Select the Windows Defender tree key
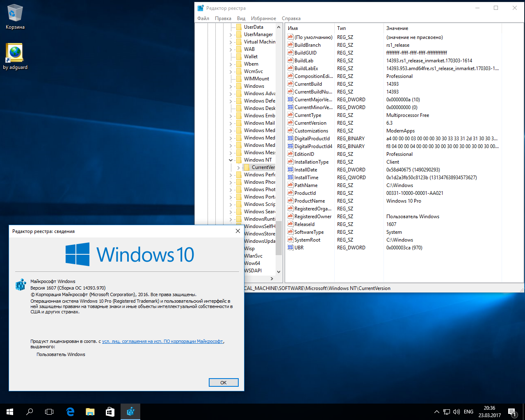This screenshot has height=420, width=525. point(260,101)
